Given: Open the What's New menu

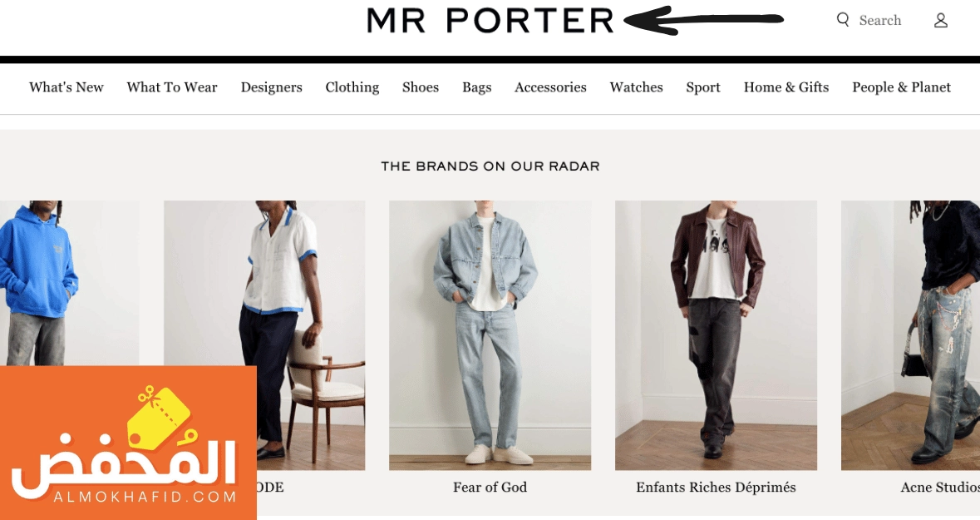Looking at the screenshot, I should point(66,87).
